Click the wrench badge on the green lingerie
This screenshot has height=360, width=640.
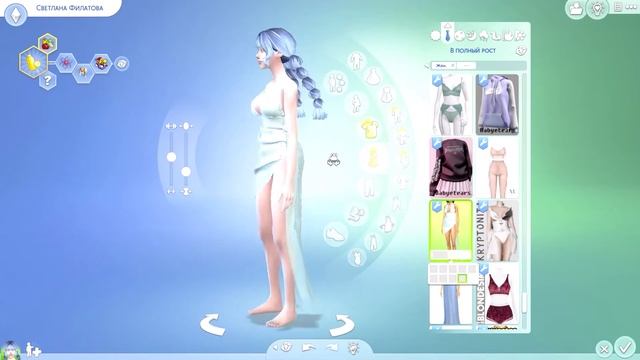point(437,80)
